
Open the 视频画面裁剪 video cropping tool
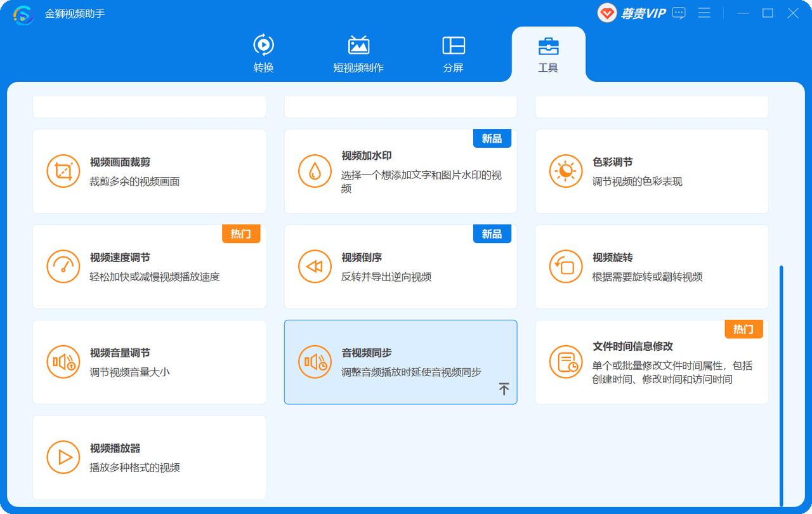pos(149,171)
